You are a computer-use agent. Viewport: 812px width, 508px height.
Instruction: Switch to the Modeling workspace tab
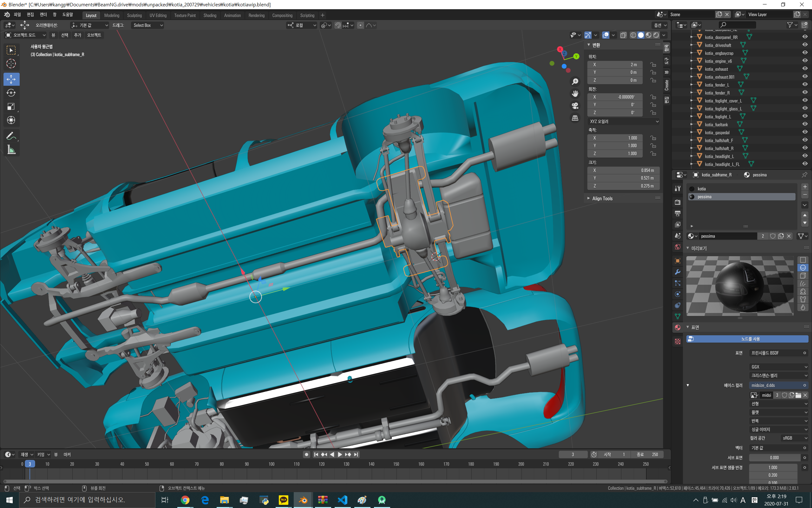112,16
